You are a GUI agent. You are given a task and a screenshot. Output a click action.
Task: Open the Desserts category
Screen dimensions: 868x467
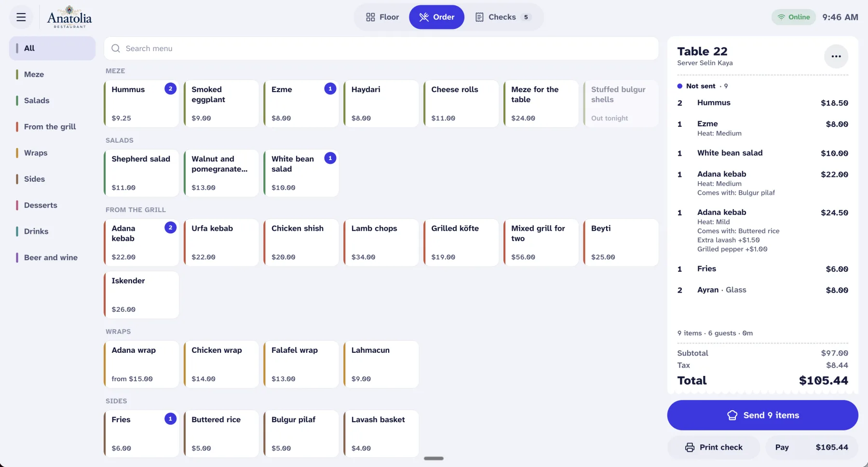(x=52, y=205)
